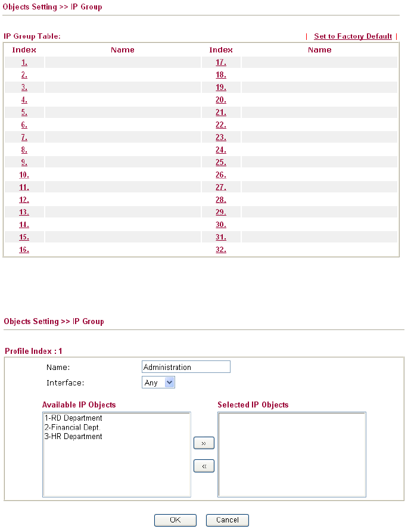Screen dimensions: 411x532
Task: Open IP group index 1
Action: (24, 62)
